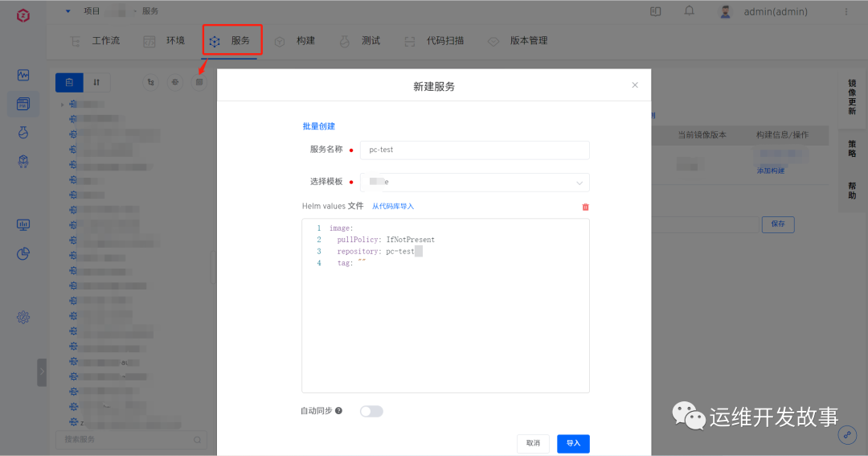Viewport: 868px width, 456px height.
Task: Open the project switcher arrow near 项目
Action: [68, 11]
